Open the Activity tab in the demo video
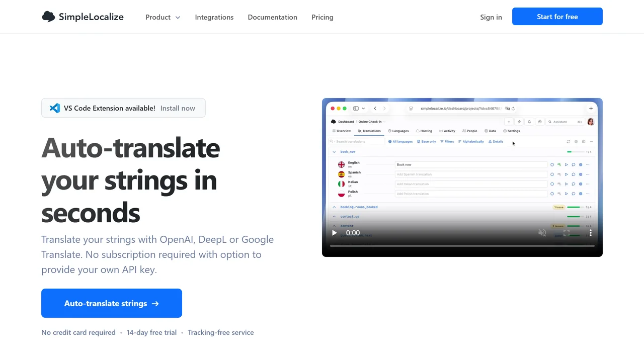 tap(447, 131)
